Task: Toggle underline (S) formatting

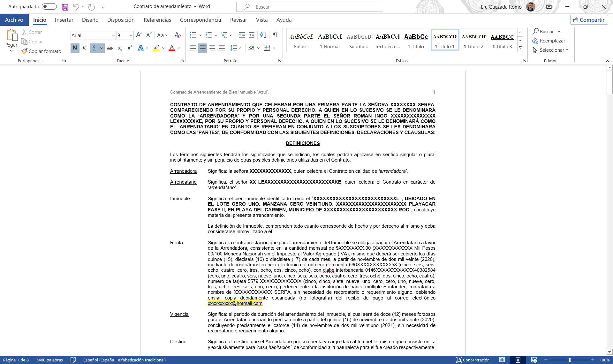Action: tap(94, 48)
